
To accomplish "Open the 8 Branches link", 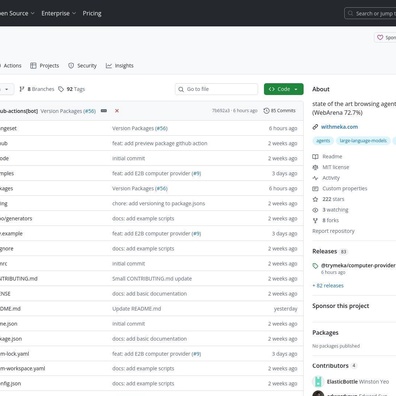I will click(x=37, y=89).
